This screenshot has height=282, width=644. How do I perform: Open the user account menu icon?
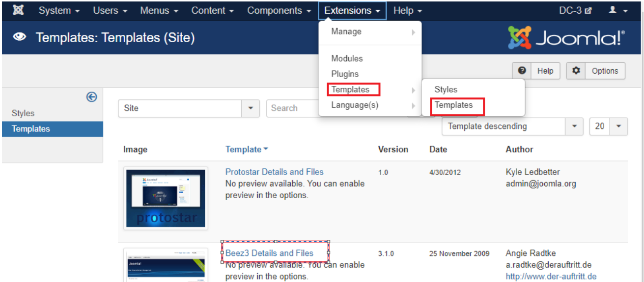[x=618, y=10]
